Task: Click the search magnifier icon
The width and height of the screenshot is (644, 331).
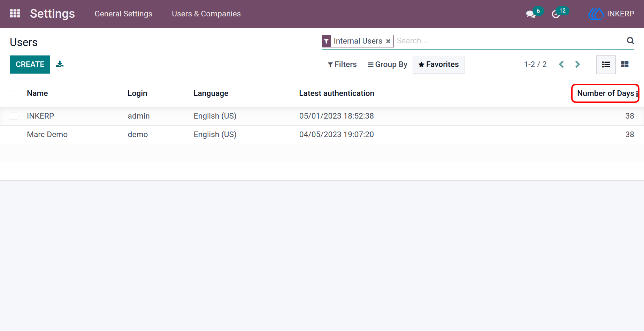Action: [630, 41]
